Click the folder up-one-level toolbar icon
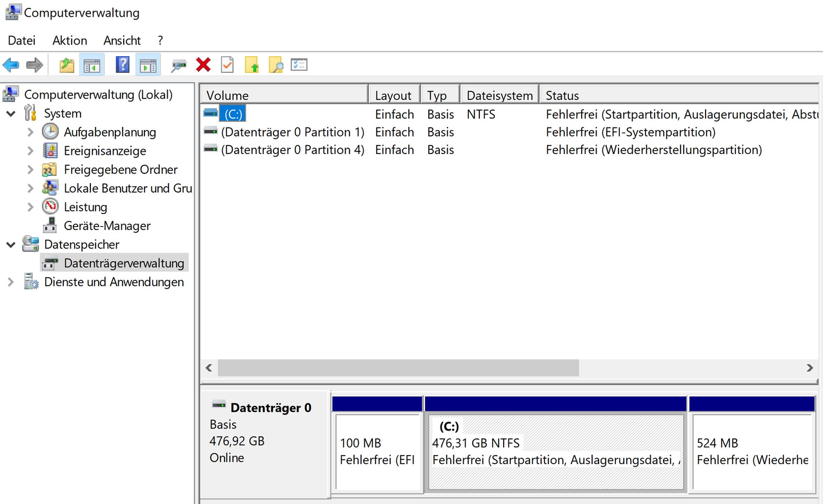823x504 pixels. click(66, 65)
